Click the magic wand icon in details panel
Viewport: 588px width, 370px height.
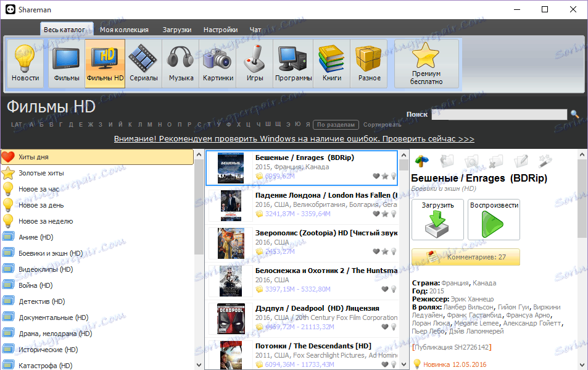545,161
